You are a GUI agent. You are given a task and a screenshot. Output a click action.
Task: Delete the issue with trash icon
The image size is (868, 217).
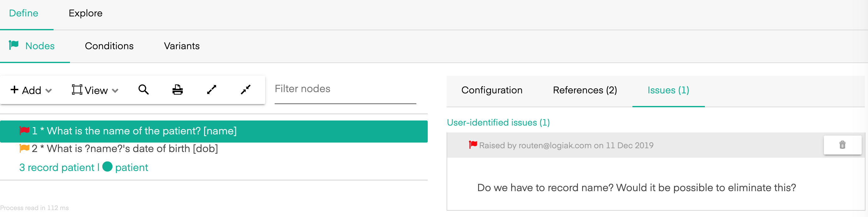tap(842, 145)
